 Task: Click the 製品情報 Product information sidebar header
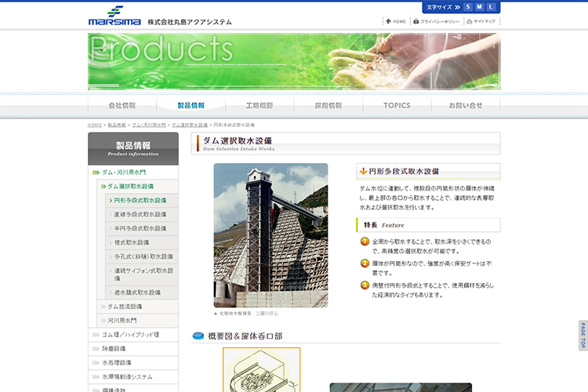coord(133,149)
